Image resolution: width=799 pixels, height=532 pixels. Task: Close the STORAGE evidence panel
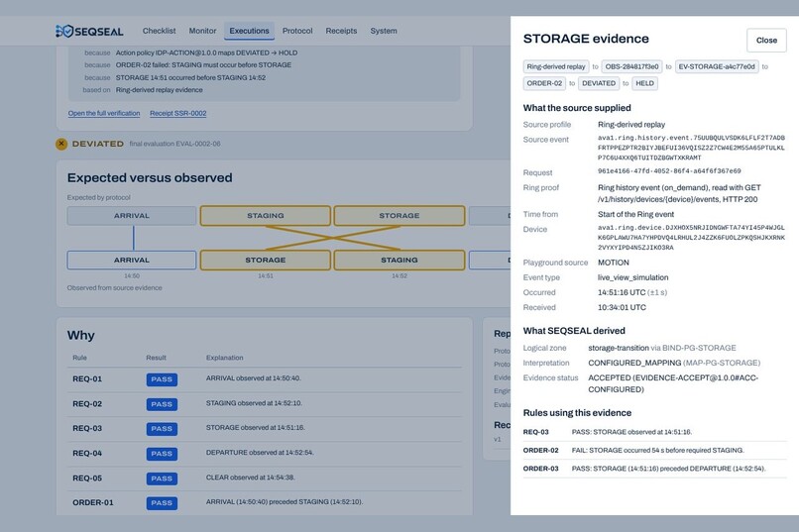[x=766, y=41]
